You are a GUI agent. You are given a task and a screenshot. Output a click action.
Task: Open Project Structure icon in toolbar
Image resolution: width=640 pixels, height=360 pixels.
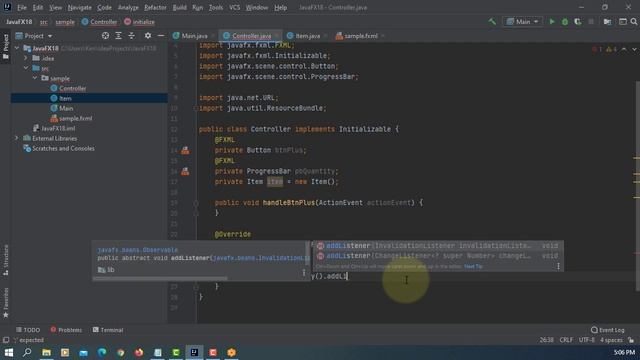(608, 22)
